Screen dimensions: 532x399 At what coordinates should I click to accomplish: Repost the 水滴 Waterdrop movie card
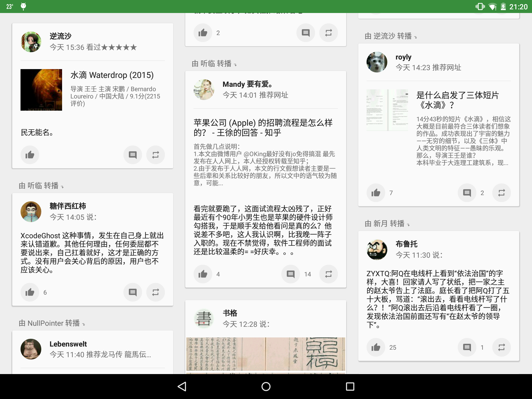(x=155, y=155)
